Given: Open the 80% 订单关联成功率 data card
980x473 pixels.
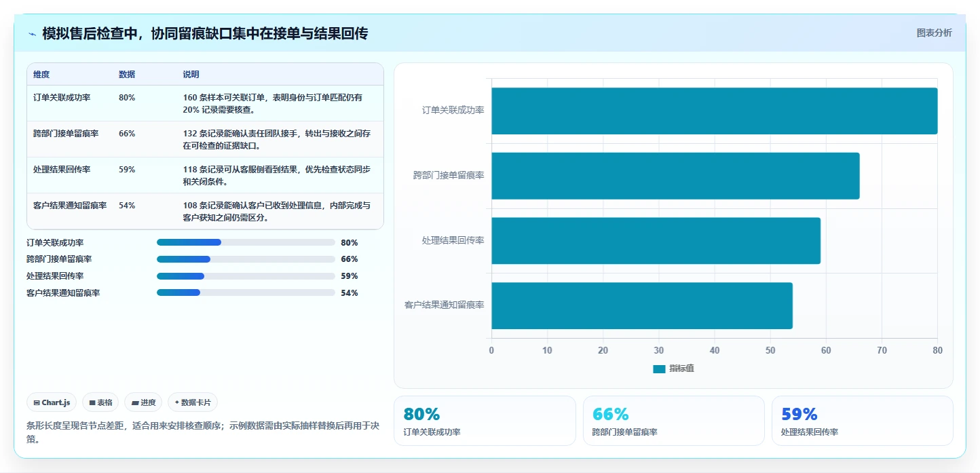Looking at the screenshot, I should (485, 421).
